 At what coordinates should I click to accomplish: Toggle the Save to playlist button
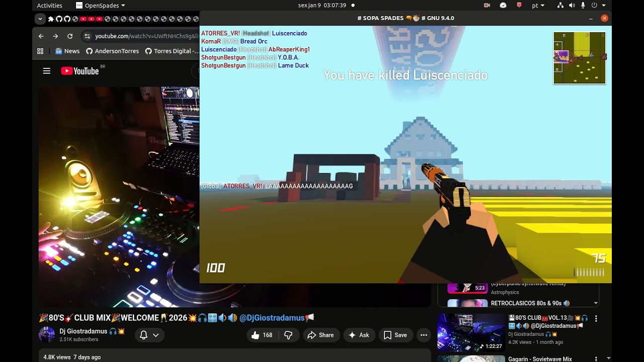click(x=395, y=335)
